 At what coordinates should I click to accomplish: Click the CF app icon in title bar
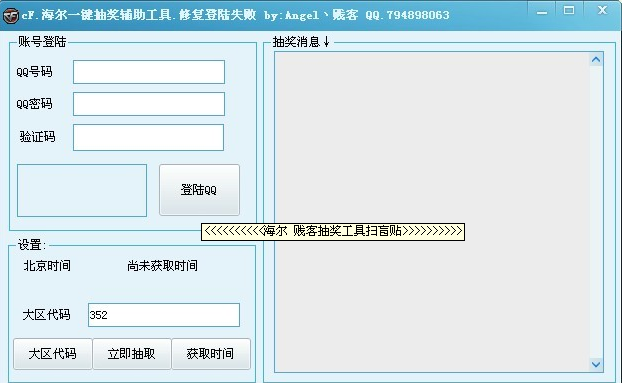11,15
